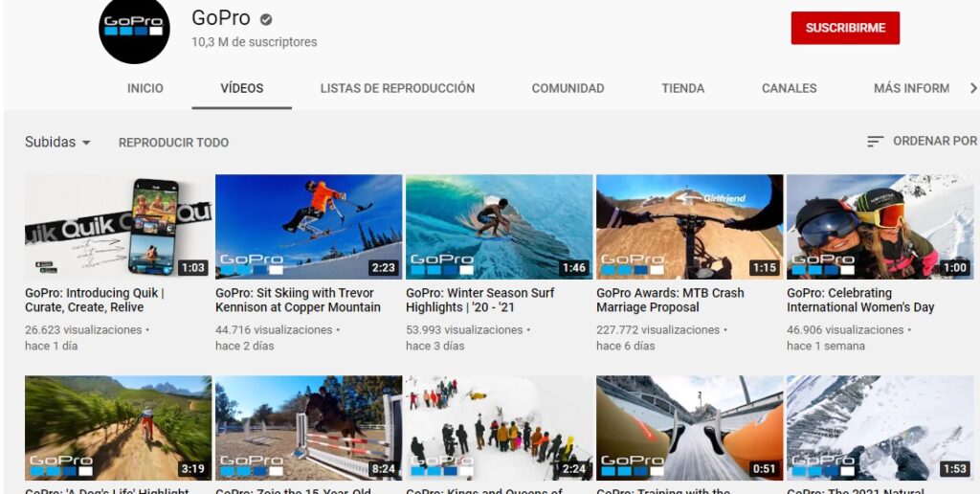The width and height of the screenshot is (980, 494).
Task: Click the red Suscribirme button
Action: point(845,28)
